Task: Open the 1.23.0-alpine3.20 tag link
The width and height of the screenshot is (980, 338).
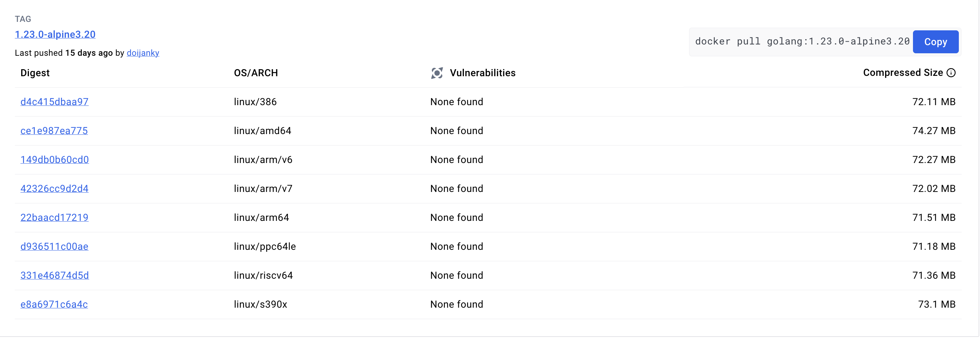Action: pyautogui.click(x=55, y=34)
